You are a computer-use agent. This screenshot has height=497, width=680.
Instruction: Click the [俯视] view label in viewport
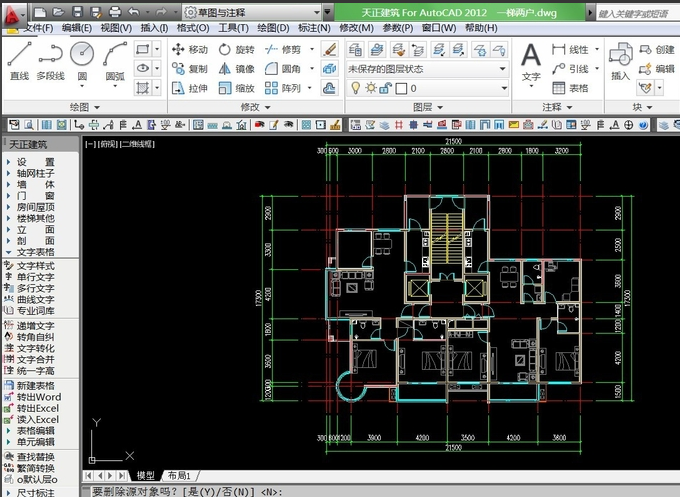tap(108, 144)
